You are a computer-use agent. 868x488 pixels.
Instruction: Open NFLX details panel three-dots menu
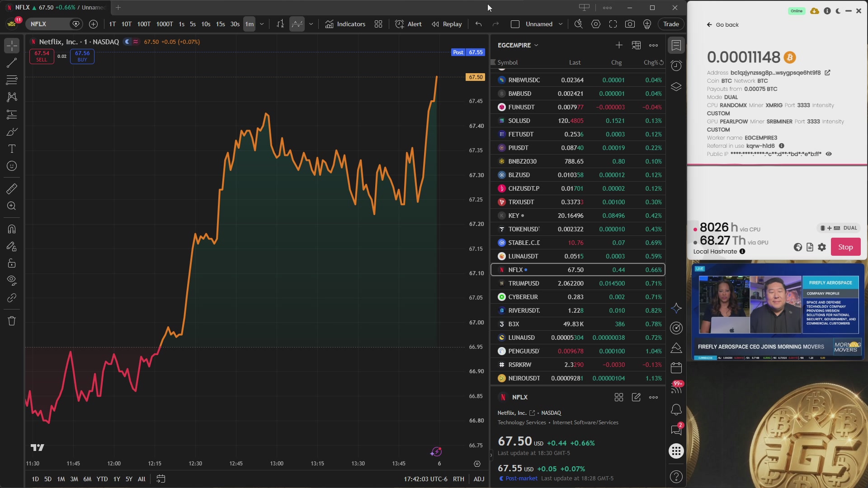tap(653, 397)
